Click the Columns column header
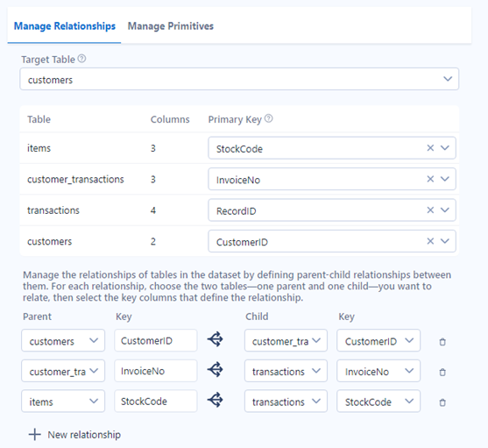 [x=170, y=119]
